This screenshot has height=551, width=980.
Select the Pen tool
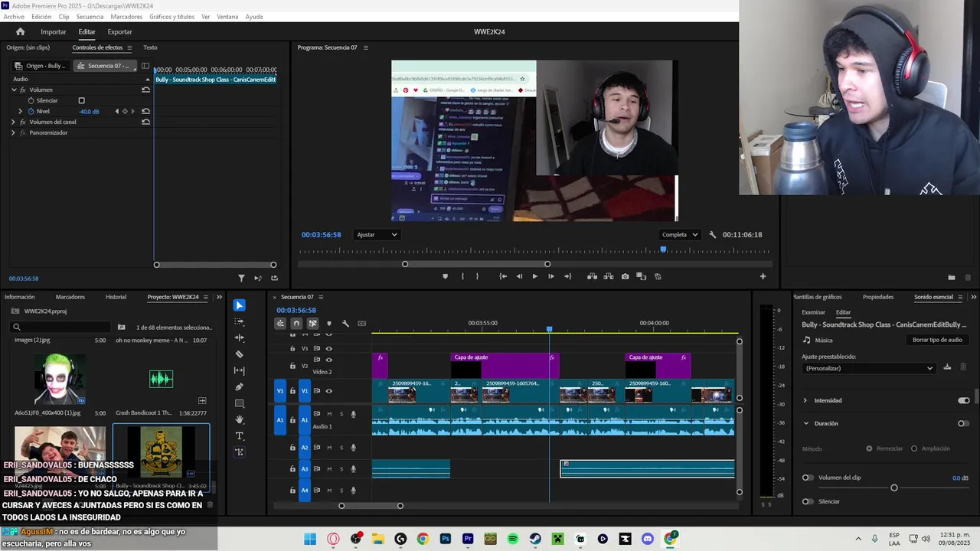click(240, 387)
